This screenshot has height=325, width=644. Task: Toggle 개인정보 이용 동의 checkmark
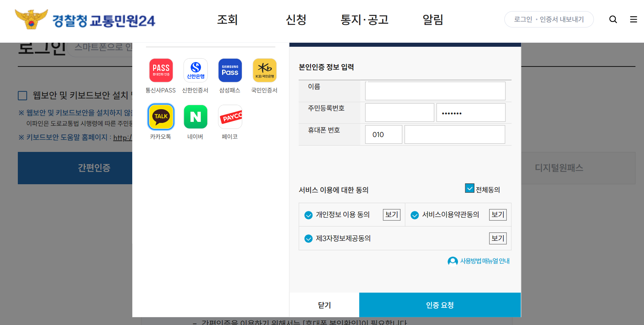click(308, 215)
